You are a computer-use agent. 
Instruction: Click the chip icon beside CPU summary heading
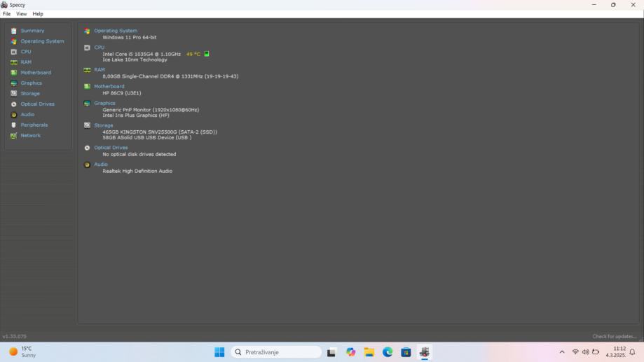(87, 48)
